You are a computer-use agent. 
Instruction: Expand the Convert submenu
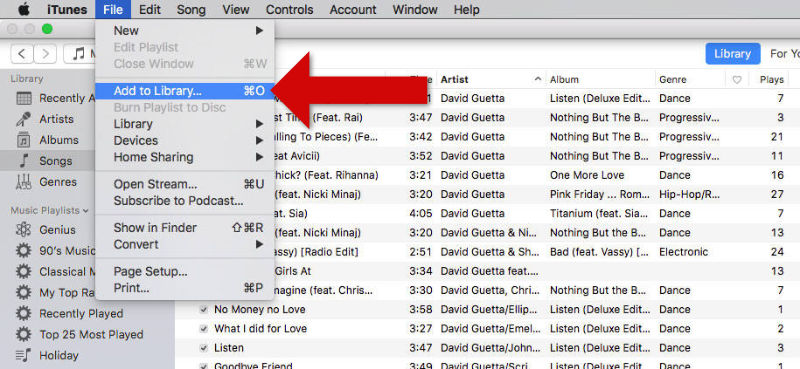pyautogui.click(x=185, y=244)
